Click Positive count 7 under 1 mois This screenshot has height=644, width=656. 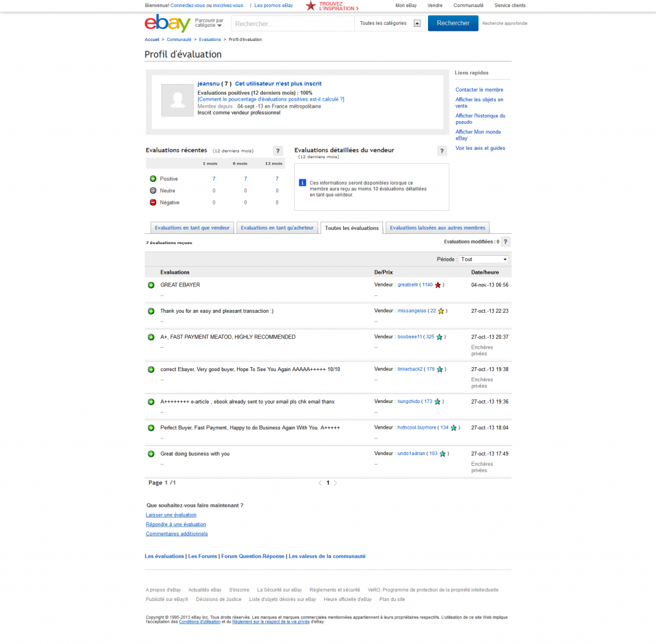(214, 179)
